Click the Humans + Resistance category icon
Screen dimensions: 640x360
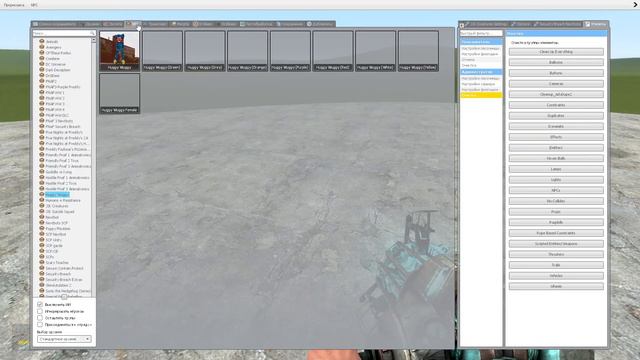click(42, 200)
